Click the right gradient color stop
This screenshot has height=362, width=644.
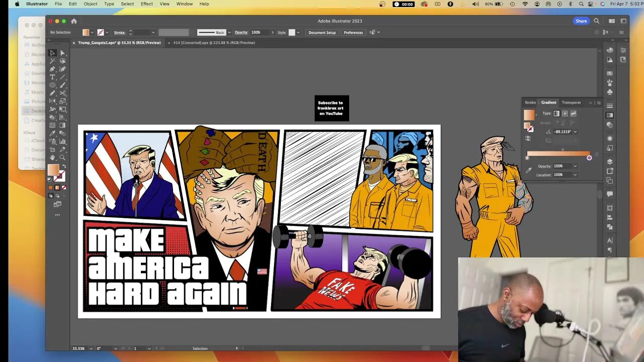click(x=589, y=158)
